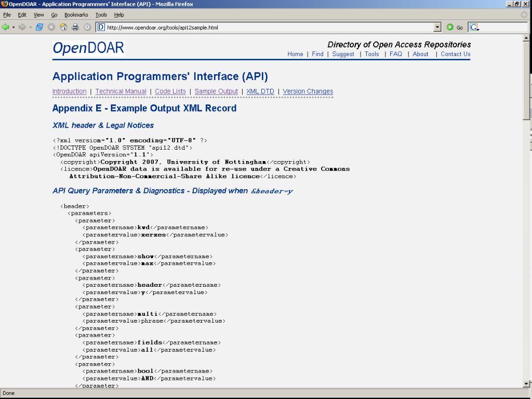Open the Version Changes link

(x=308, y=91)
